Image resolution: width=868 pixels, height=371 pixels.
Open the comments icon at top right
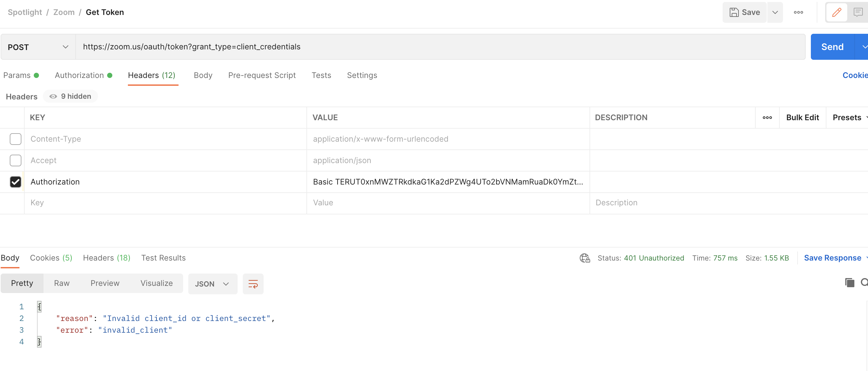click(858, 12)
